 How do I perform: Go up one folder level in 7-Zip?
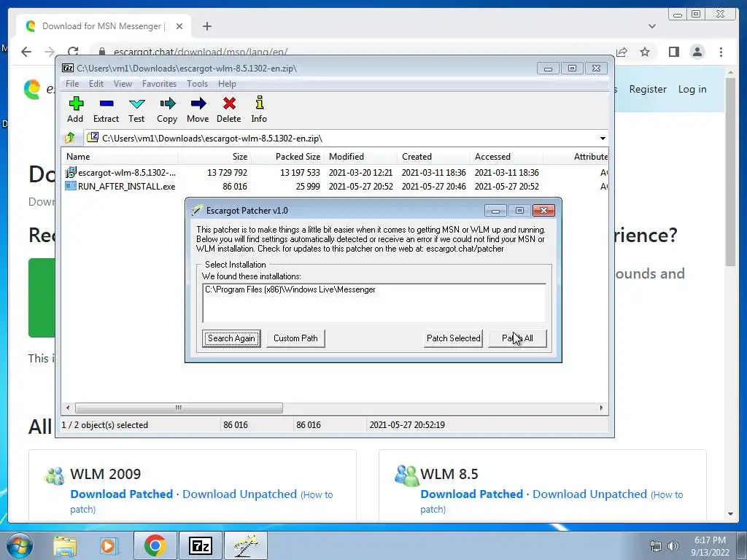coord(70,138)
